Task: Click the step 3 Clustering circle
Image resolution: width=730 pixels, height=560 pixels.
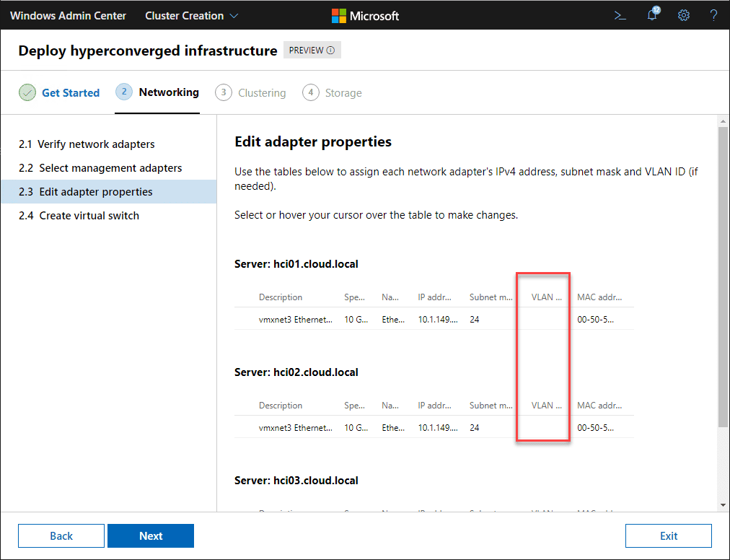Action: click(224, 92)
